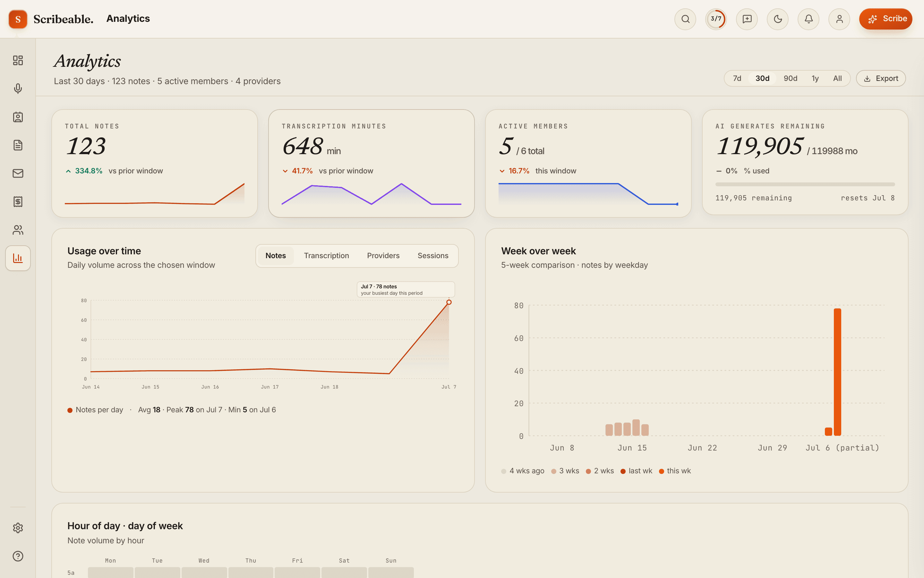Open the team members icon in sidebar

[18, 230]
